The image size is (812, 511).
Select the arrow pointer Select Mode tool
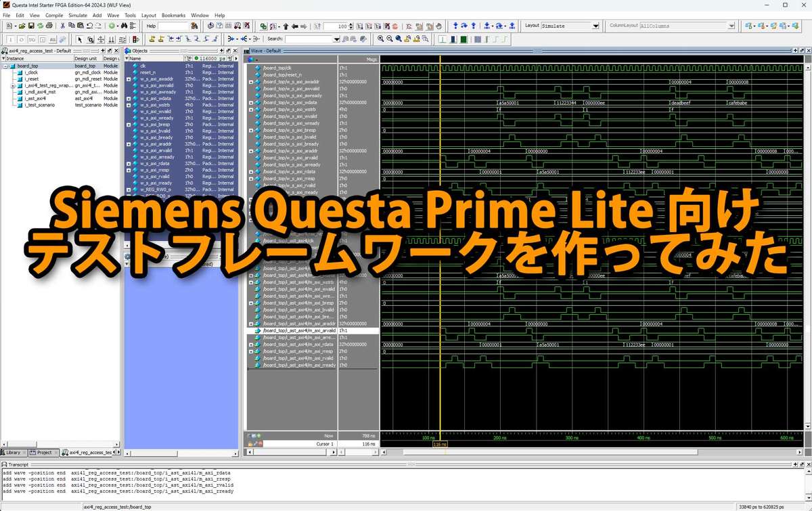point(80,39)
